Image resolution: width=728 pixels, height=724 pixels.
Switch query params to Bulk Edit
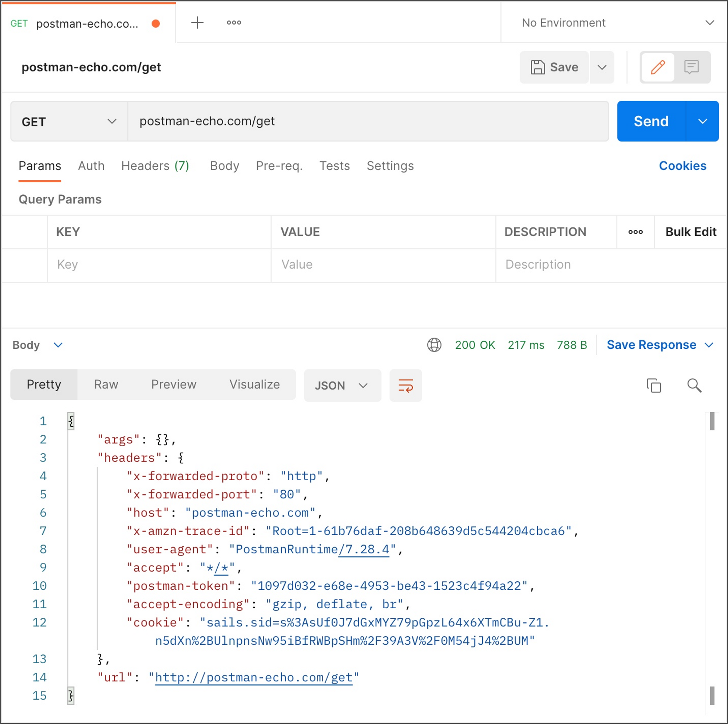691,232
